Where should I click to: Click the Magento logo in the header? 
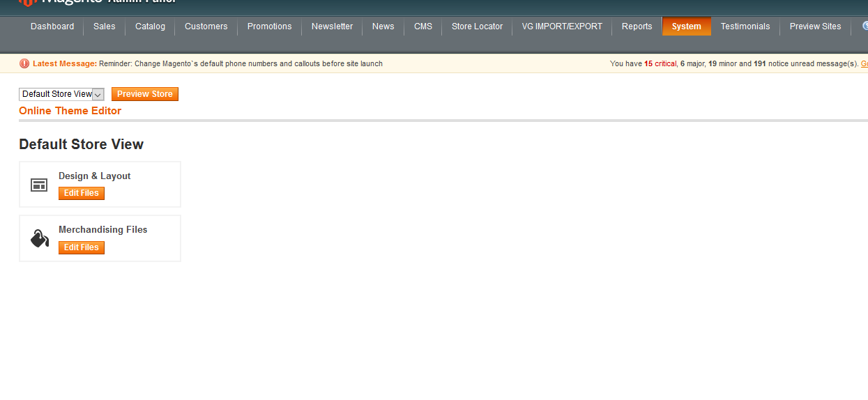28,2
